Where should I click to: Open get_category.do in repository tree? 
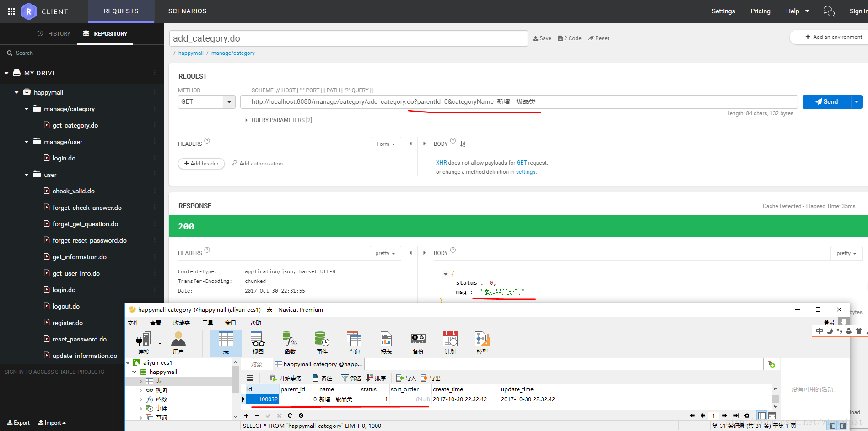[x=75, y=125]
